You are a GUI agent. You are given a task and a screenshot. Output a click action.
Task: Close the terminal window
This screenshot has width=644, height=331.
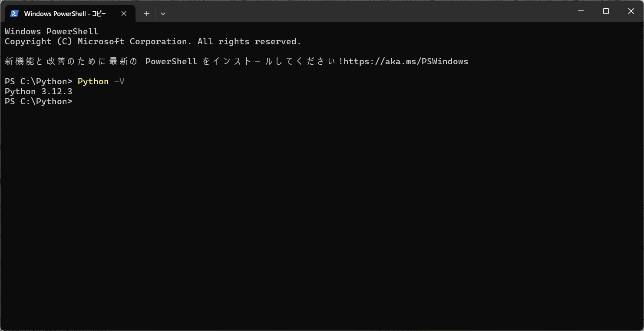(x=631, y=11)
